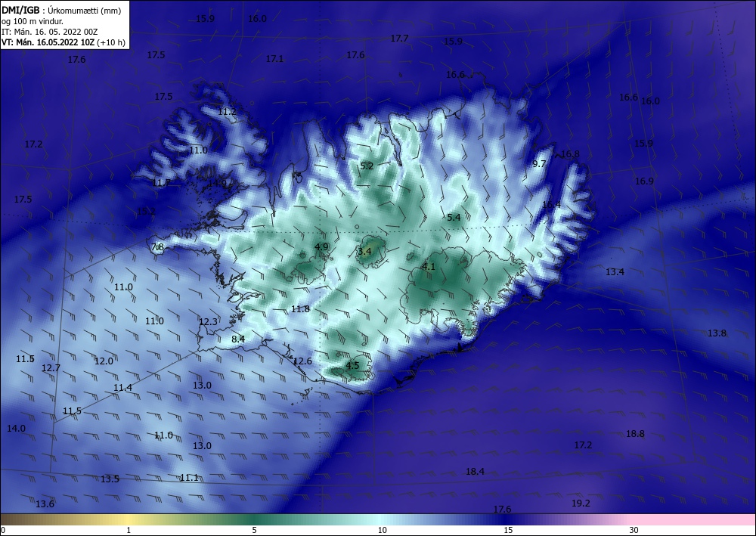Click the 'IT: Mán. 16. 05. 2022 00Z' line

point(50,32)
